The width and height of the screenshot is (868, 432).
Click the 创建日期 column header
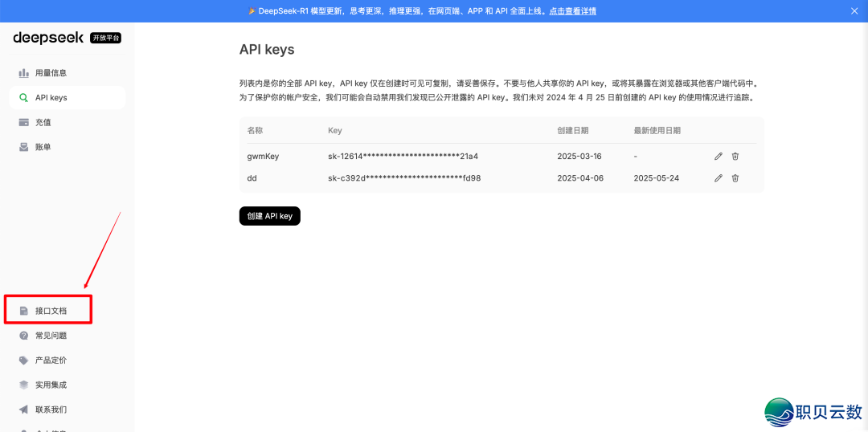[x=572, y=130]
